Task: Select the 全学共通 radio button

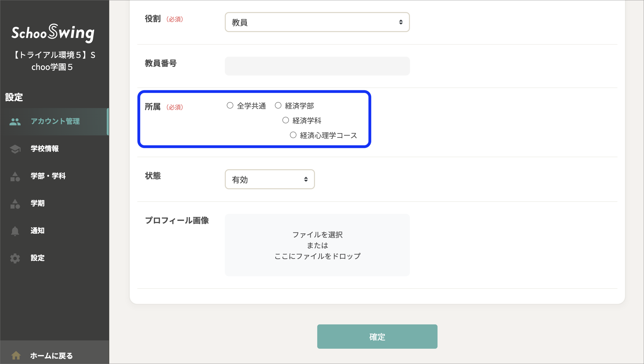Action: (230, 105)
